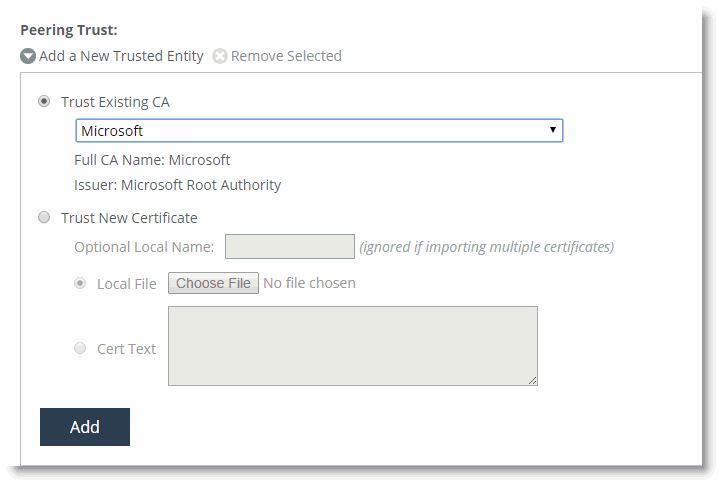Screen dimensions: 718x482
Task: Click inside the Cert Text area
Action: point(353,346)
